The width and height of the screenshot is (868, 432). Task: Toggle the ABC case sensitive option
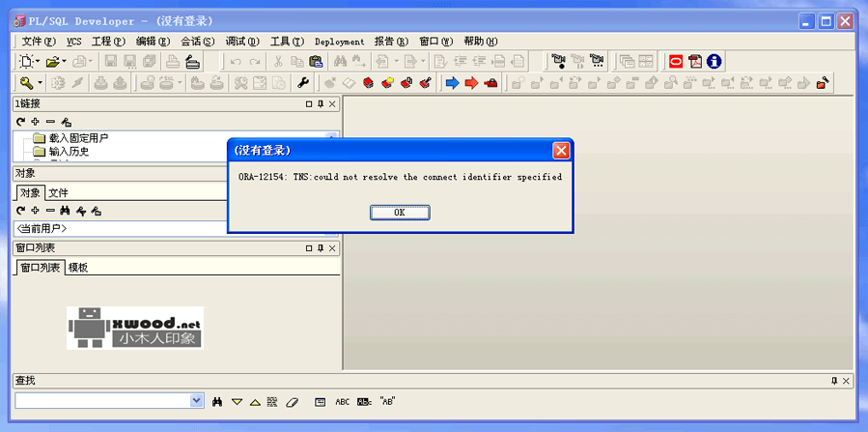tap(343, 402)
